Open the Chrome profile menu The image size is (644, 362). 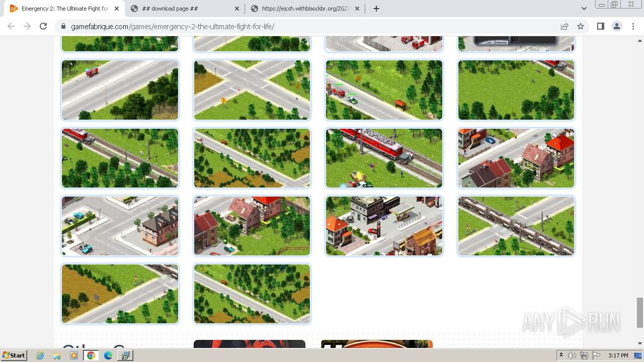(x=616, y=26)
